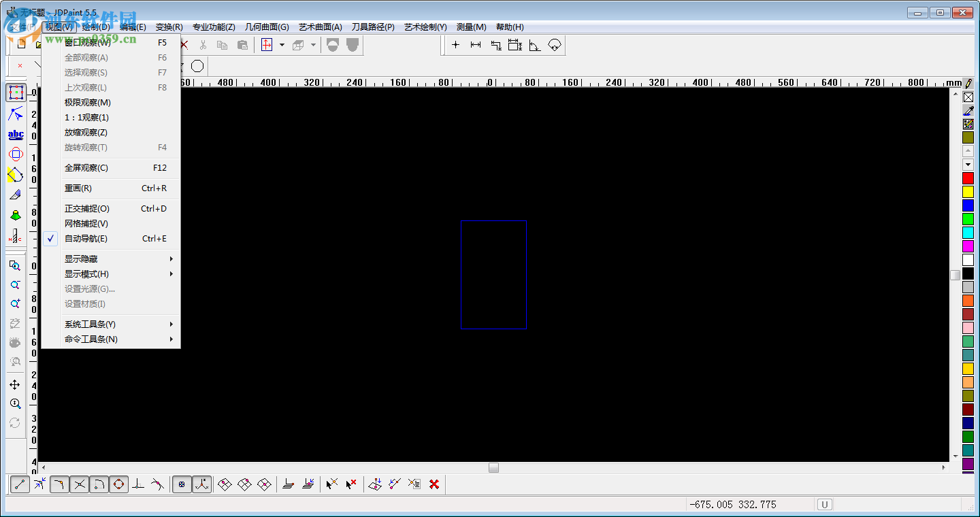
Task: Select the two-point line snap tool
Action: pyautogui.click(x=18, y=484)
